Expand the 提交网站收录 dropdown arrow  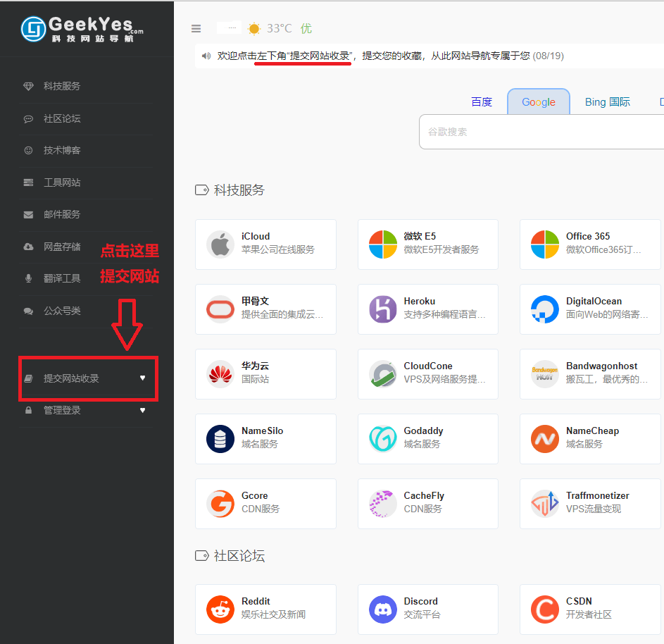(143, 378)
